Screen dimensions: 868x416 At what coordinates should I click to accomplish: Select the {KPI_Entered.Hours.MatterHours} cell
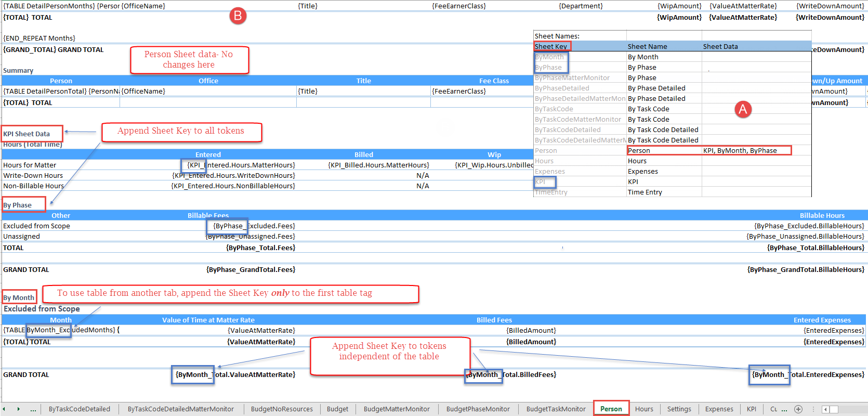(241, 165)
